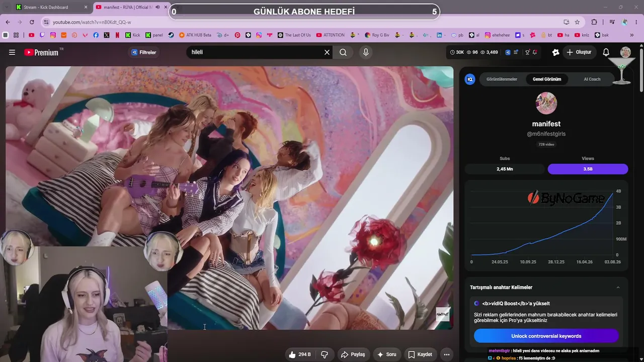Close the Stream - Kick Dashboard tab
This screenshot has height=362, width=644.
86,8
